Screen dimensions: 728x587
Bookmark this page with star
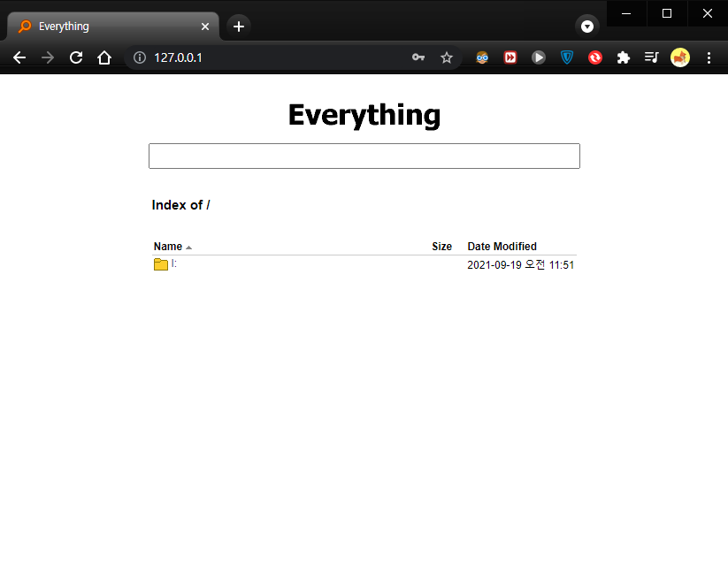[x=446, y=57]
